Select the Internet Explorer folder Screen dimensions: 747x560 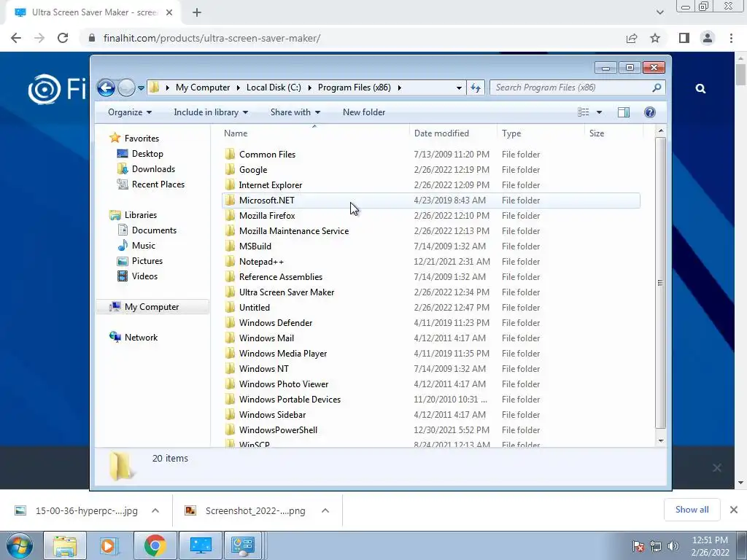(x=430, y=184)
